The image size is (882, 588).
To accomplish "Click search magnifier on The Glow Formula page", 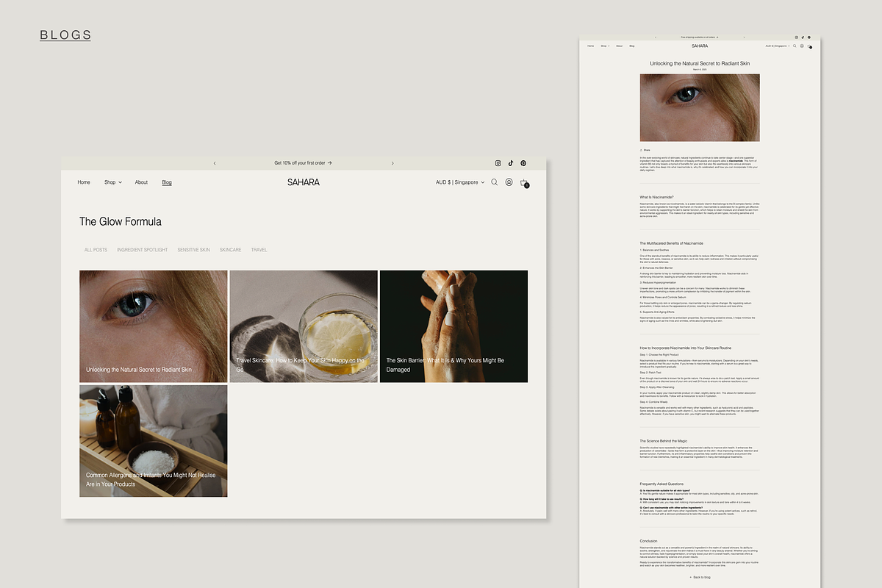I will click(x=495, y=182).
